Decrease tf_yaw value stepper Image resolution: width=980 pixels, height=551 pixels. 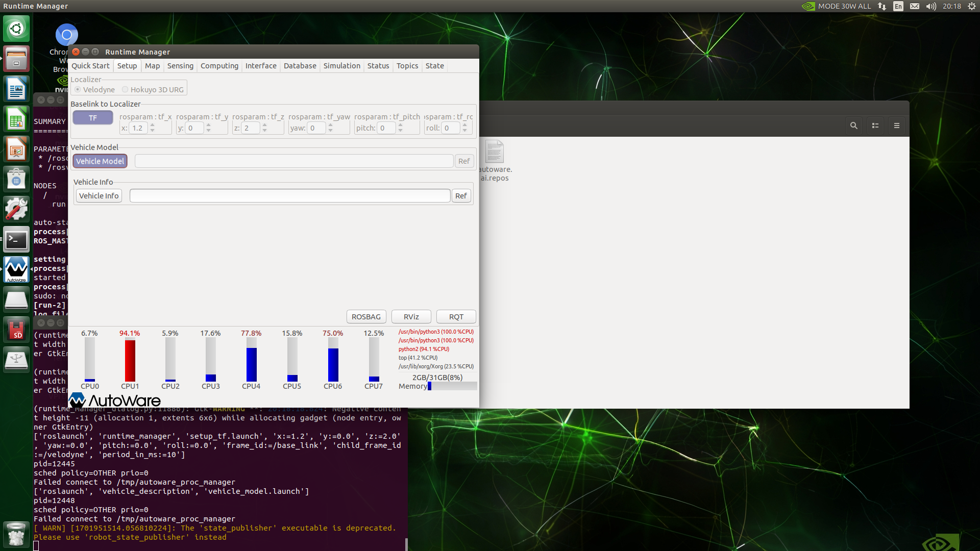click(331, 131)
